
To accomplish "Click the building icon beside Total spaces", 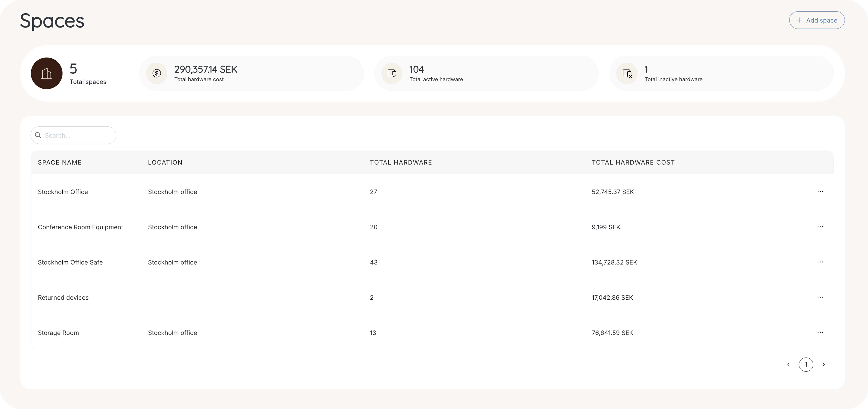I will click(x=46, y=73).
